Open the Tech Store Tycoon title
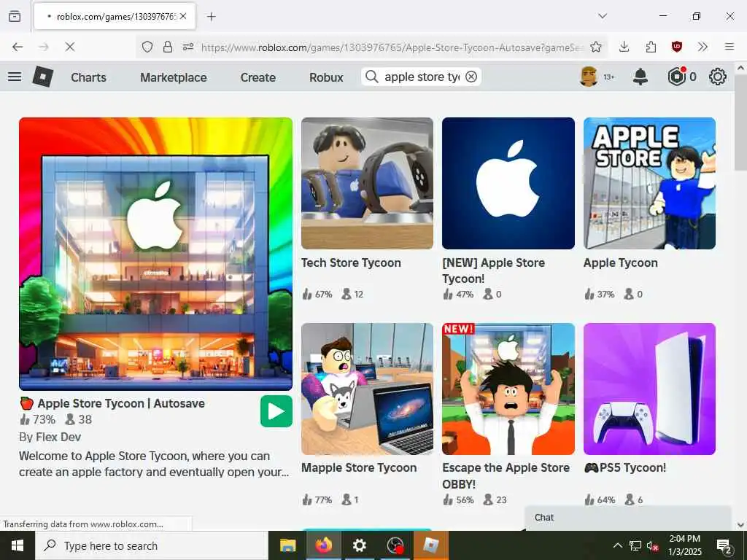 point(351,262)
